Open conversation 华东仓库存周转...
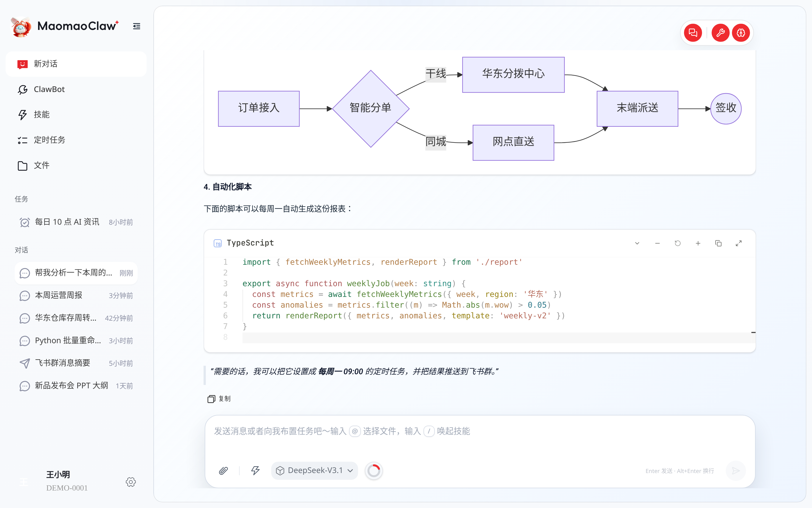 (x=76, y=318)
